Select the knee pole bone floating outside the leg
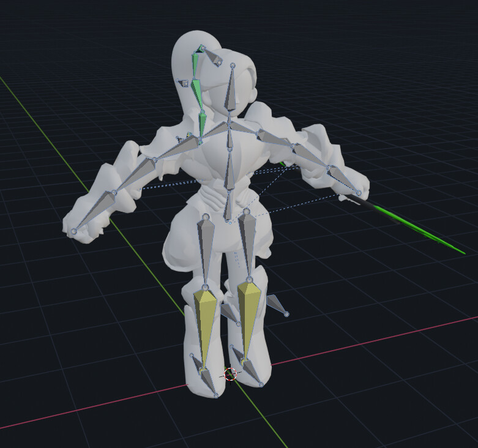 click(x=275, y=303)
